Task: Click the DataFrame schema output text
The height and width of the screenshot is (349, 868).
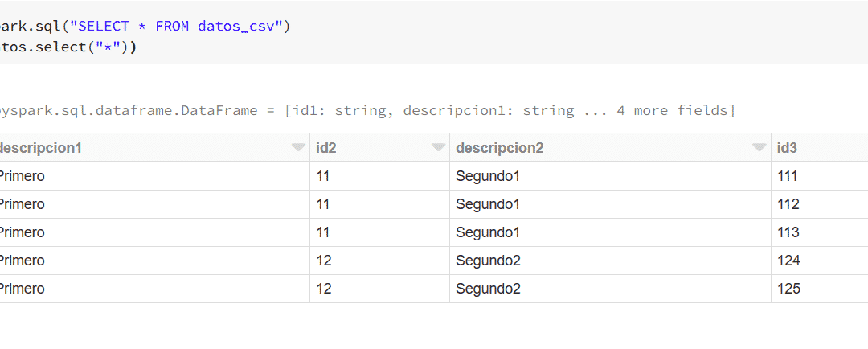Action: tap(367, 111)
